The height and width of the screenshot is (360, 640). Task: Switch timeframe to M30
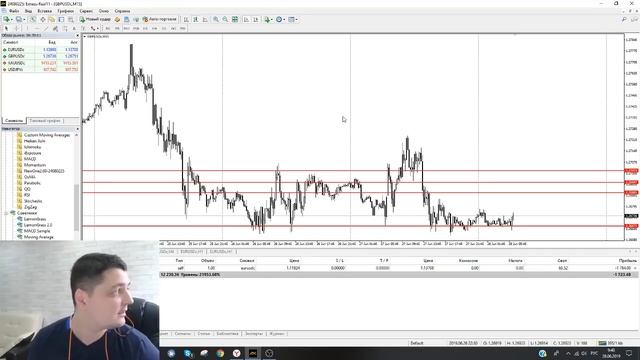pos(136,29)
